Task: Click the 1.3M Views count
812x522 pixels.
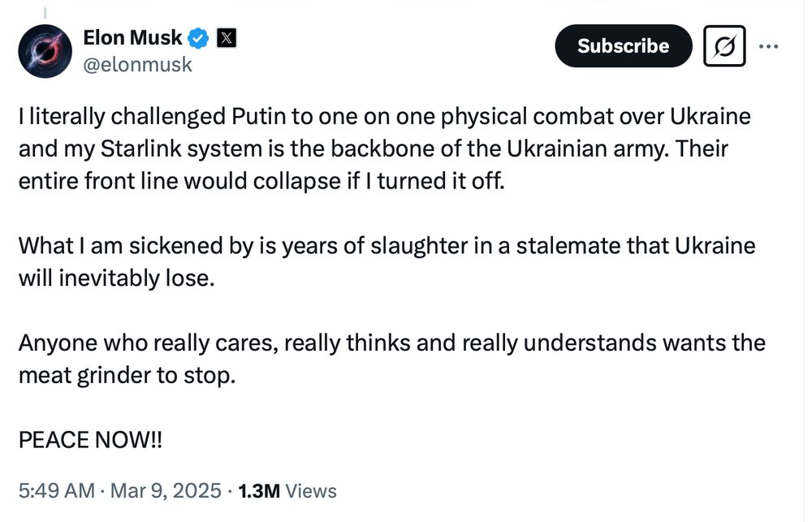Action: [x=287, y=491]
